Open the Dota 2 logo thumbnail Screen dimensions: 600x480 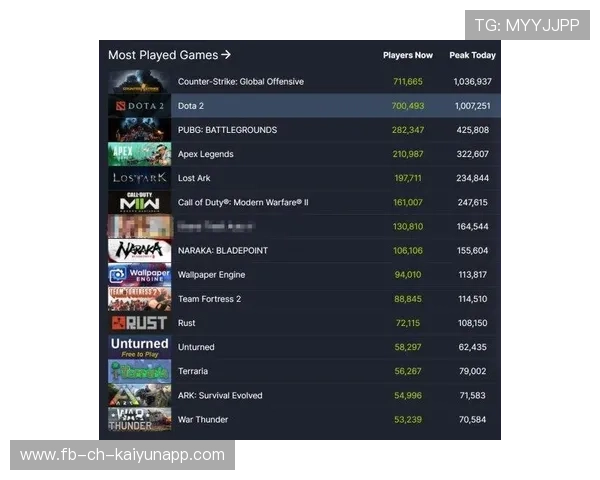click(139, 106)
